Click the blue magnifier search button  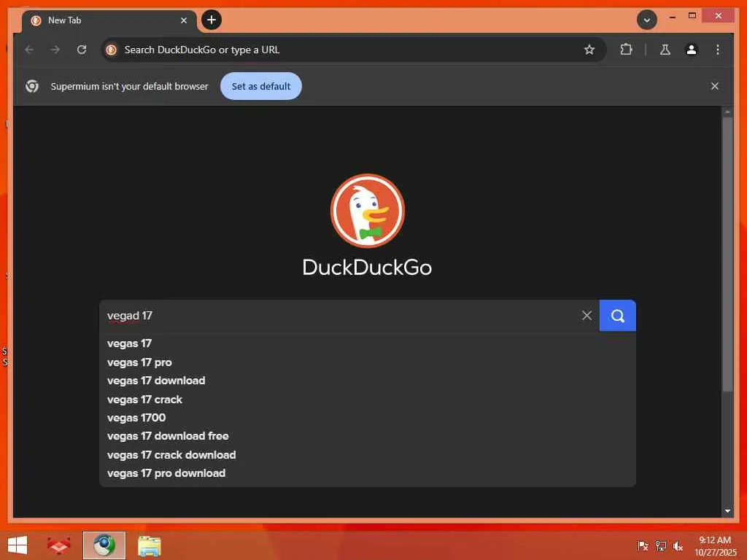(617, 316)
